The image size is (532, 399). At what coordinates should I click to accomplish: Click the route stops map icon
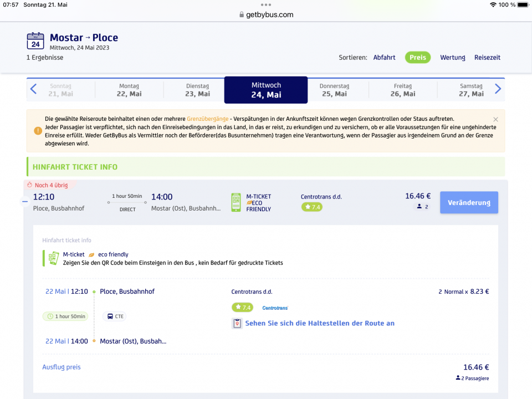(x=237, y=323)
